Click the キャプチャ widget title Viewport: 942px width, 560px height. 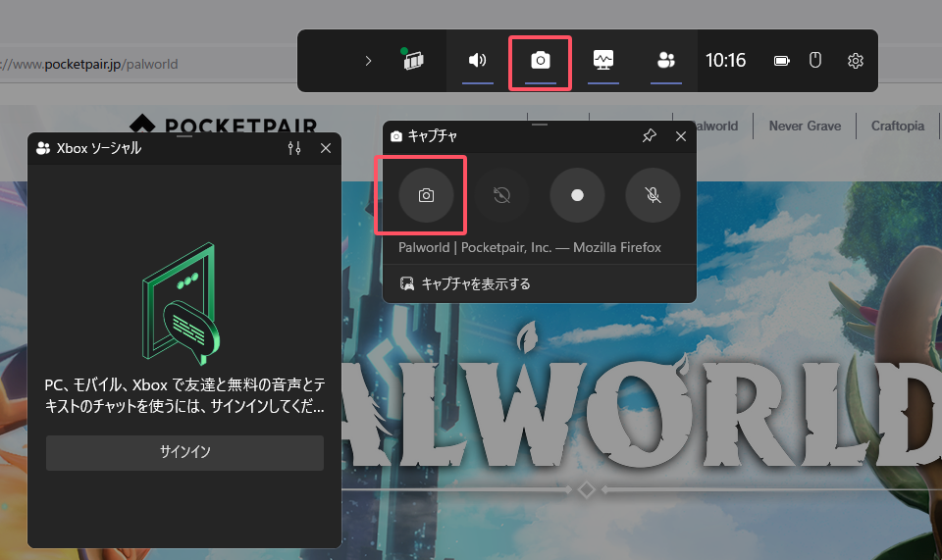(x=433, y=136)
